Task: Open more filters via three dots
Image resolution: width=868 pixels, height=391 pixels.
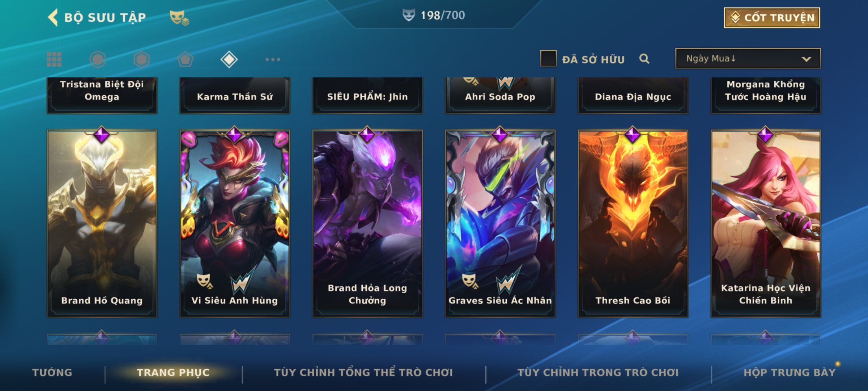Action: tap(273, 59)
